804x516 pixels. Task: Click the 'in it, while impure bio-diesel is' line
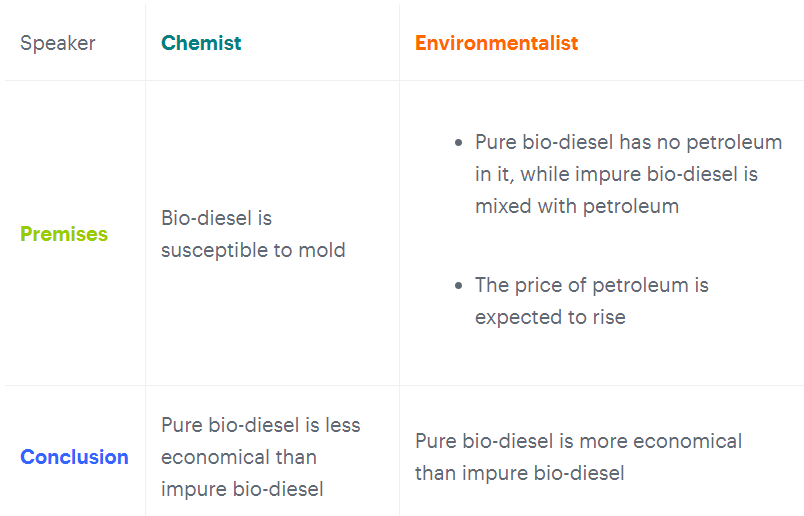(x=616, y=174)
